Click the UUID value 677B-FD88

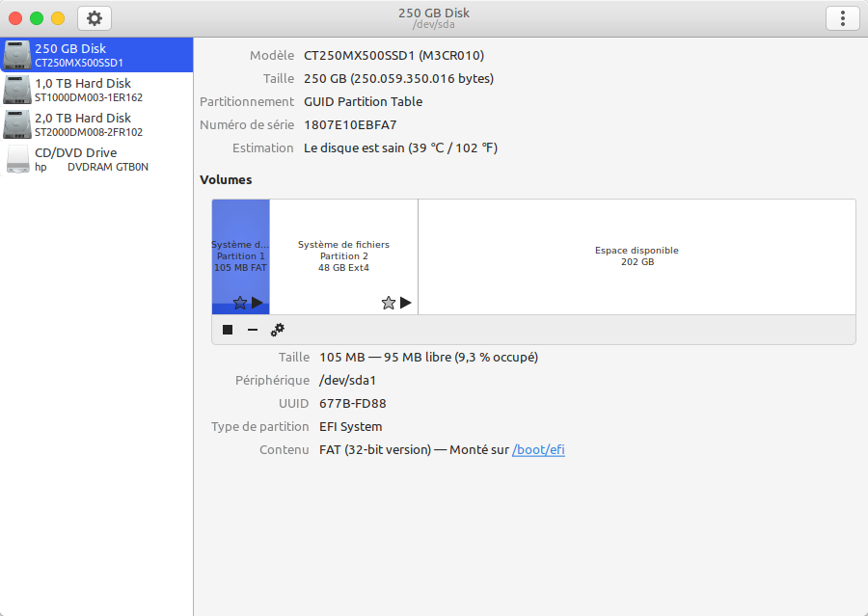(x=353, y=404)
